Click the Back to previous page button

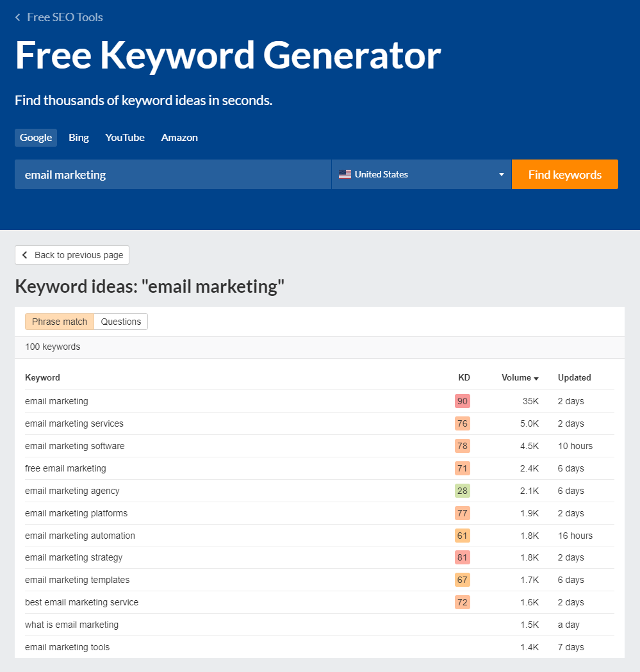(x=72, y=254)
